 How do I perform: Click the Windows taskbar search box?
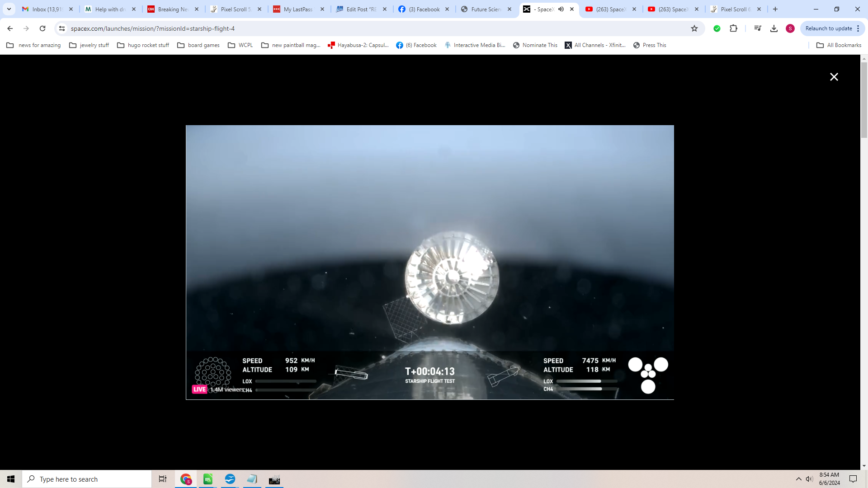pos(87,479)
